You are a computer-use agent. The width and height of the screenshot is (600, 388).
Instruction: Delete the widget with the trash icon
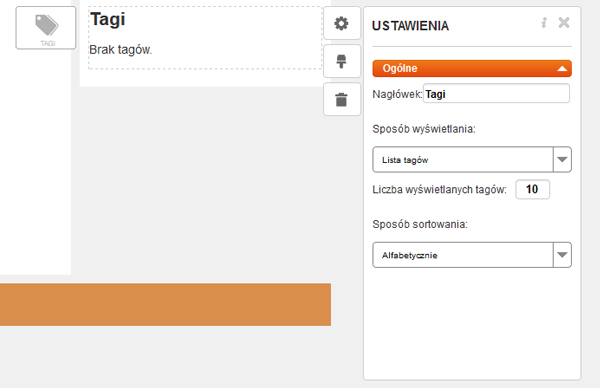click(x=341, y=99)
